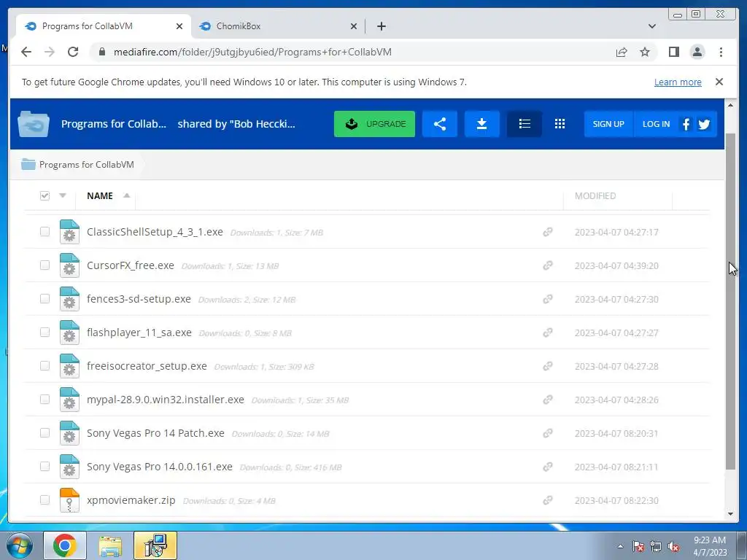Click the SIGN UP button

tap(608, 124)
